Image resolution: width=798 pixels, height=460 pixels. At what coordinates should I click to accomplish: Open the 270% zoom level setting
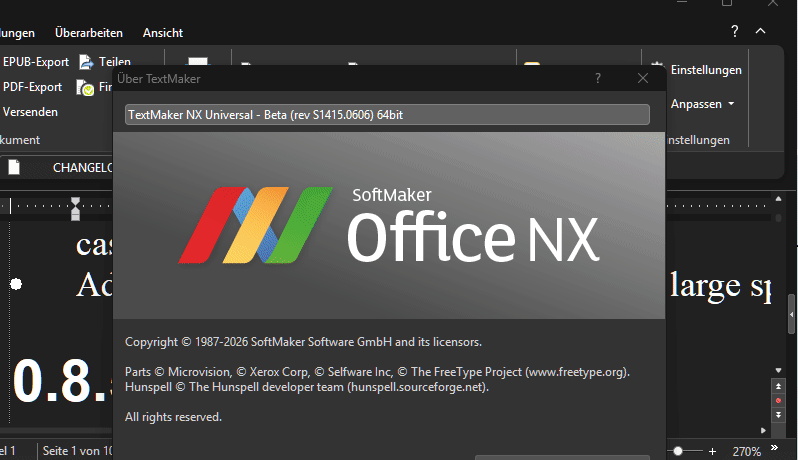(x=747, y=451)
